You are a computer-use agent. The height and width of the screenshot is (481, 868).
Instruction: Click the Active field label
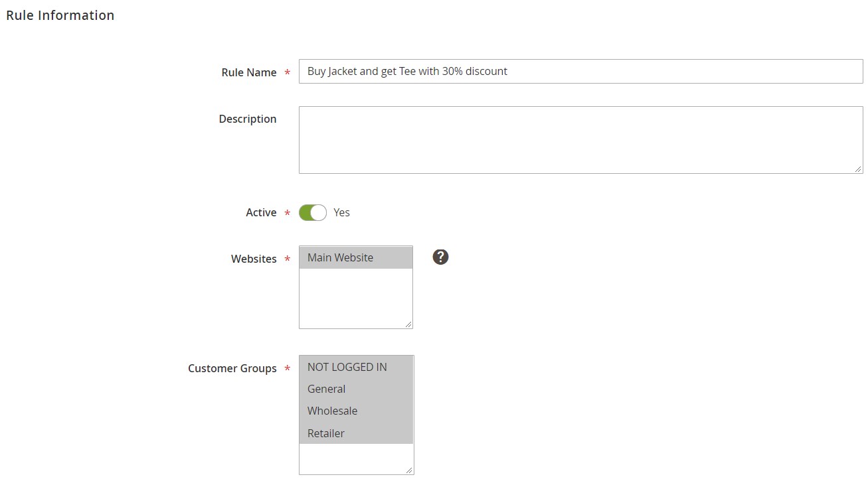coord(261,212)
